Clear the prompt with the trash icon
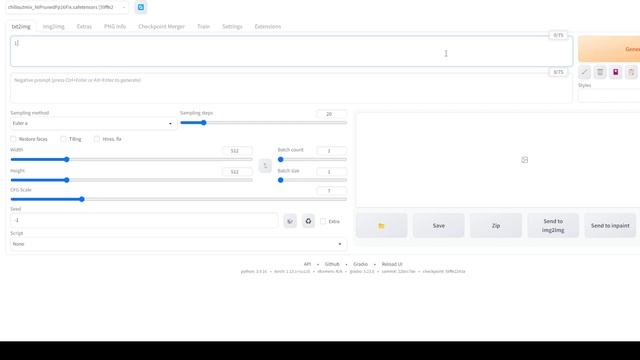Screen dimensions: 640x360 [x=600, y=72]
